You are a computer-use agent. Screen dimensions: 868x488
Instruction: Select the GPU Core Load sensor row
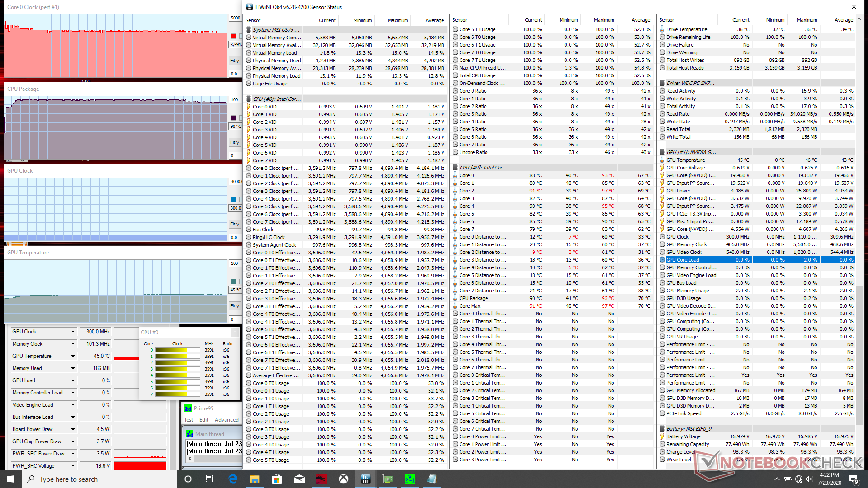point(757,260)
